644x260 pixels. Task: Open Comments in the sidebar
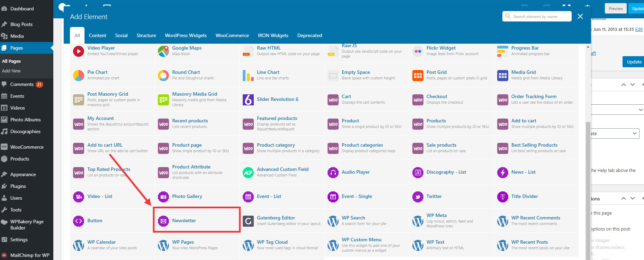click(22, 84)
